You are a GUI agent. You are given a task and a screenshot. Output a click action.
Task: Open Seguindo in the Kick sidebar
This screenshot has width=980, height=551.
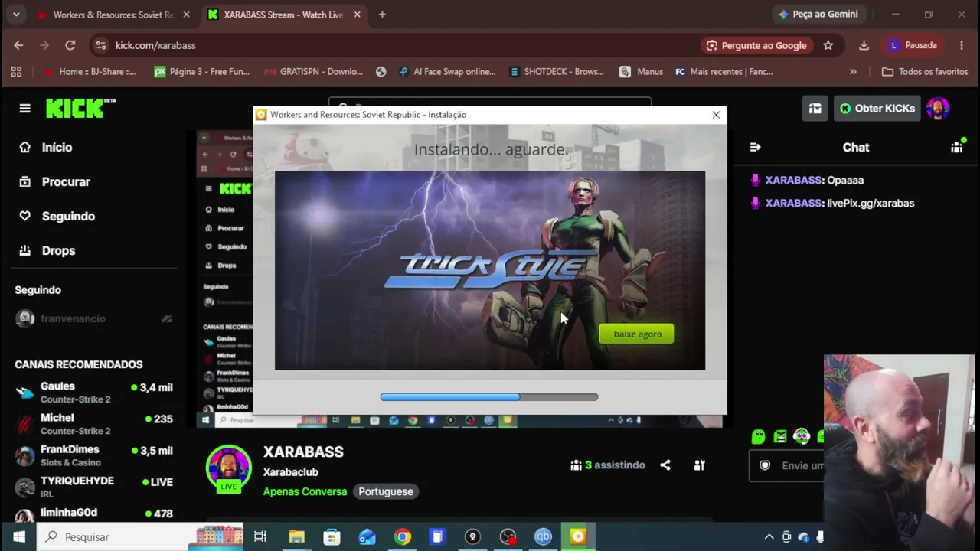click(x=57, y=216)
